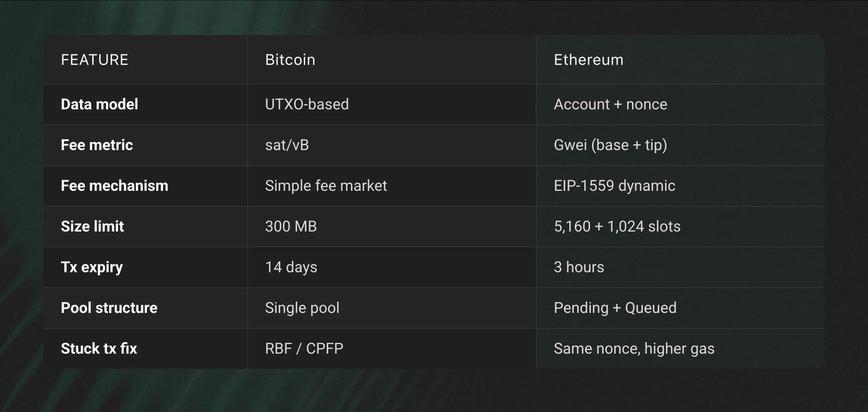Click the 14 days cell
868x412 pixels.
[x=291, y=267]
